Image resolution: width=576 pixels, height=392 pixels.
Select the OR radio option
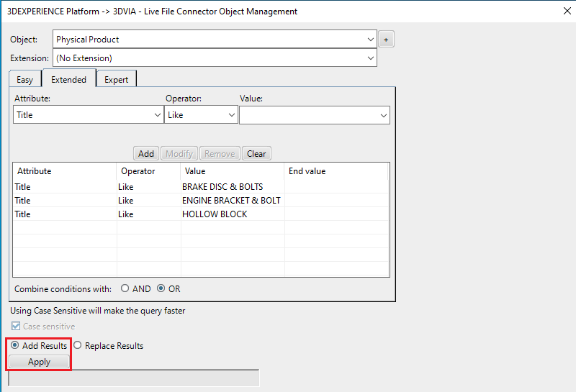click(x=161, y=288)
